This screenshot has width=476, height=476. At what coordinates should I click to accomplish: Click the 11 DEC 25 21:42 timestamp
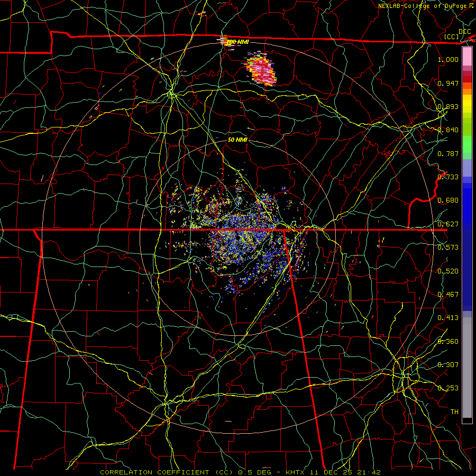click(x=345, y=472)
